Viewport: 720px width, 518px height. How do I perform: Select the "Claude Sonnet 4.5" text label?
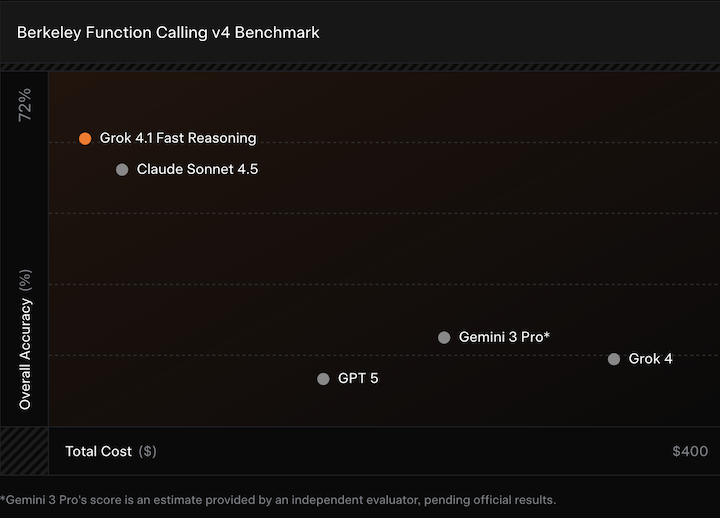(x=197, y=170)
